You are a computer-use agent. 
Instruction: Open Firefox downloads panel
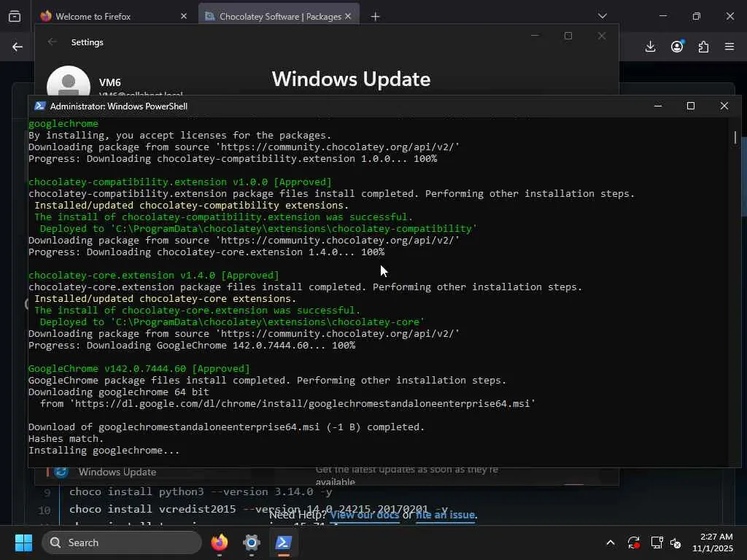[650, 47]
